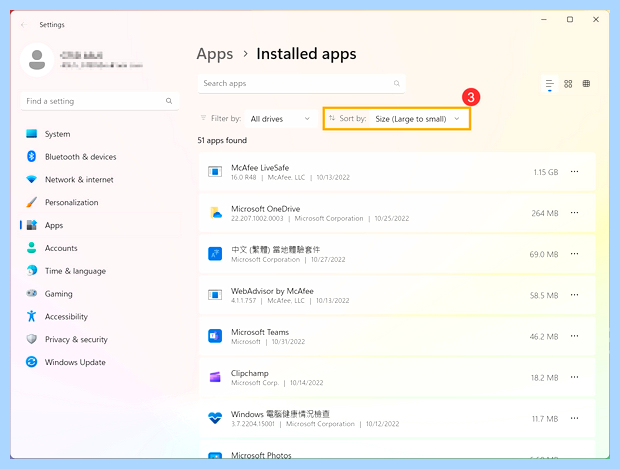The height and width of the screenshot is (469, 620).
Task: Click the 51 apps found label
Action: point(222,140)
